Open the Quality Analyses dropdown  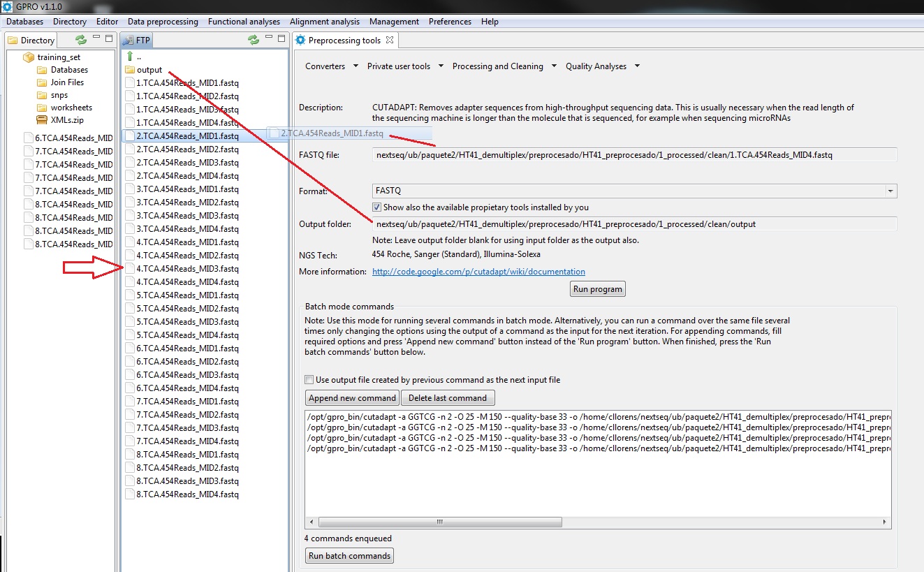602,66
